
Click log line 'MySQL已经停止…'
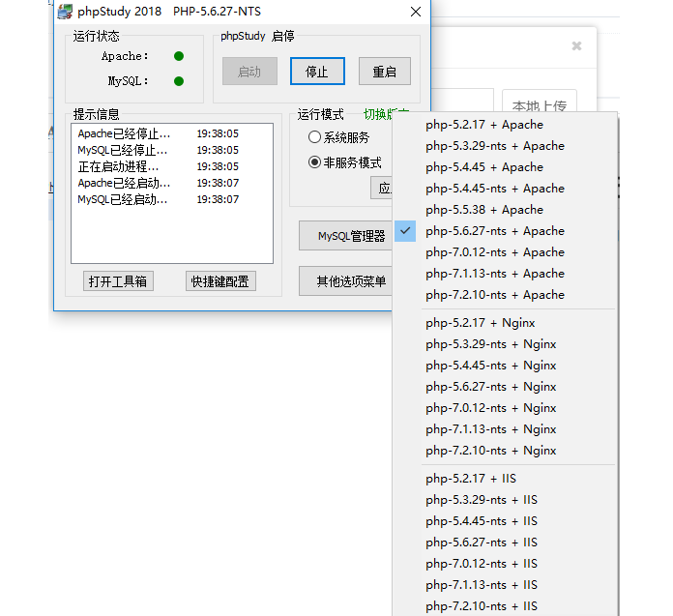pos(158,150)
